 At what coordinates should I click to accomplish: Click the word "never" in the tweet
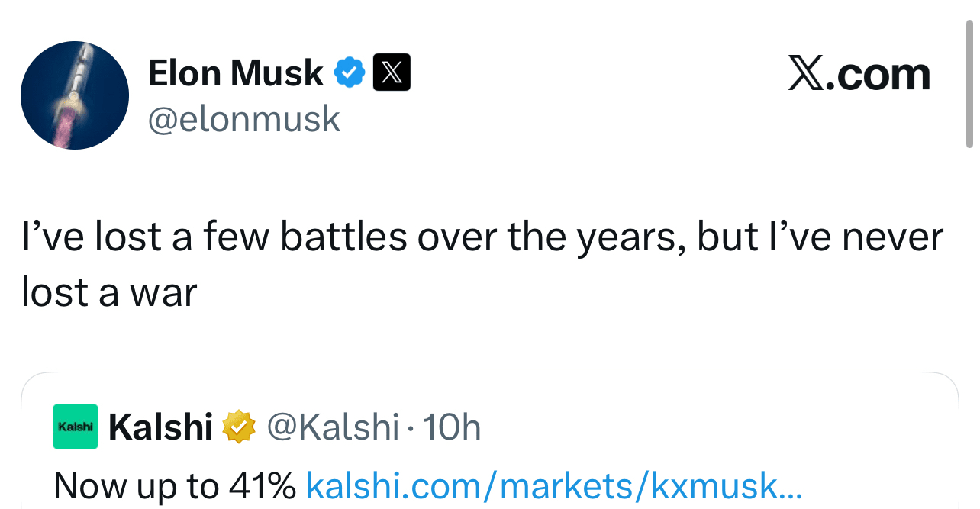892,237
